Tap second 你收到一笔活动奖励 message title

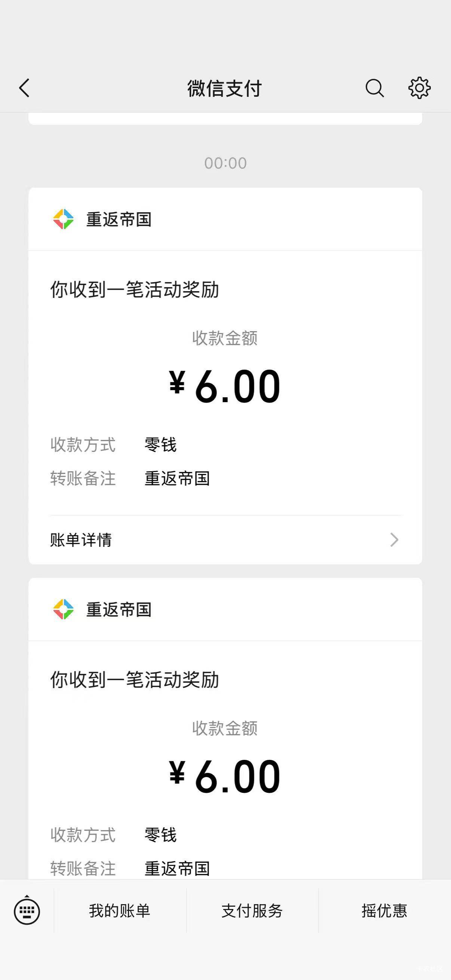135,679
